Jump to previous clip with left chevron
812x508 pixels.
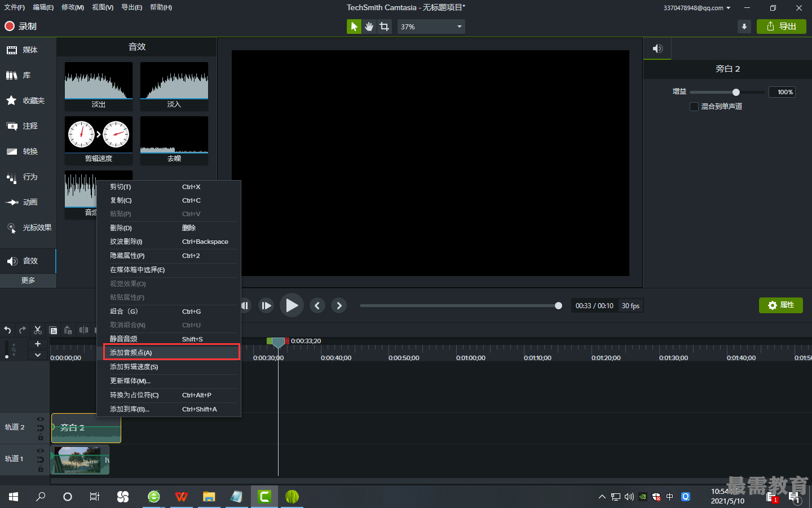pos(317,305)
